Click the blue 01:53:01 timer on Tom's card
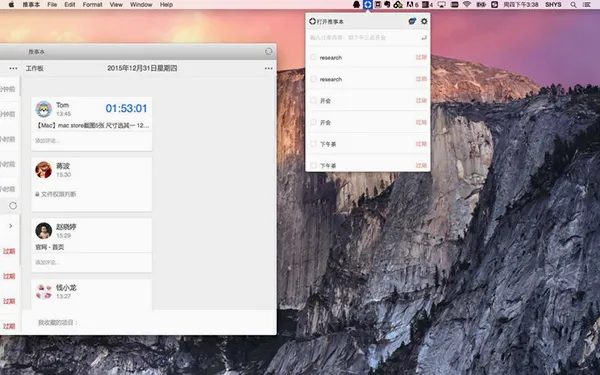The width and height of the screenshot is (600, 375). coord(126,108)
